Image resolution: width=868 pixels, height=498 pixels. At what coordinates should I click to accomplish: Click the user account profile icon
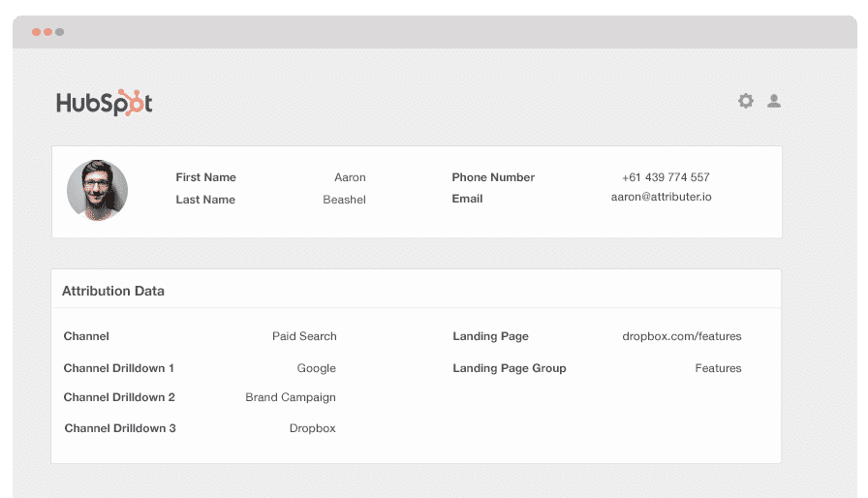pyautogui.click(x=774, y=101)
